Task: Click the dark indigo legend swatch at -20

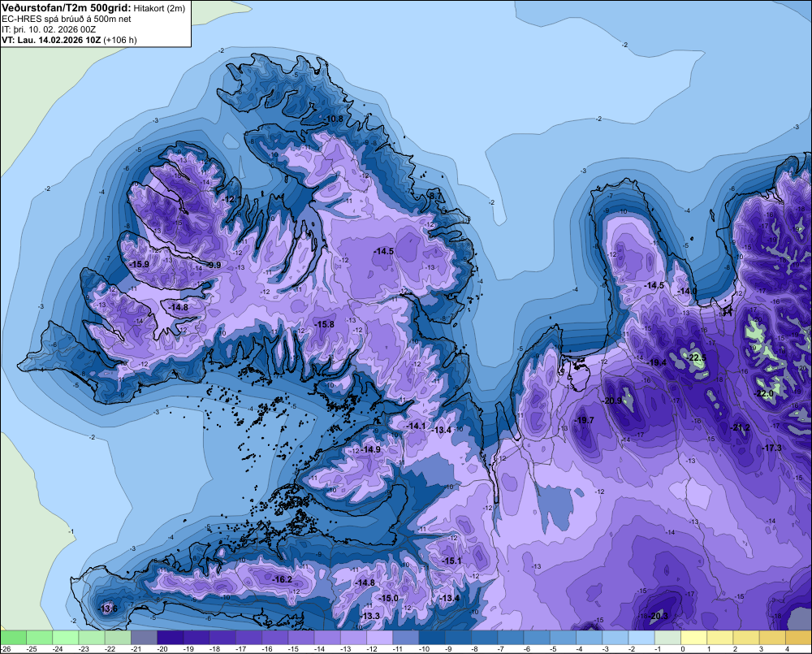Action: click(170, 638)
